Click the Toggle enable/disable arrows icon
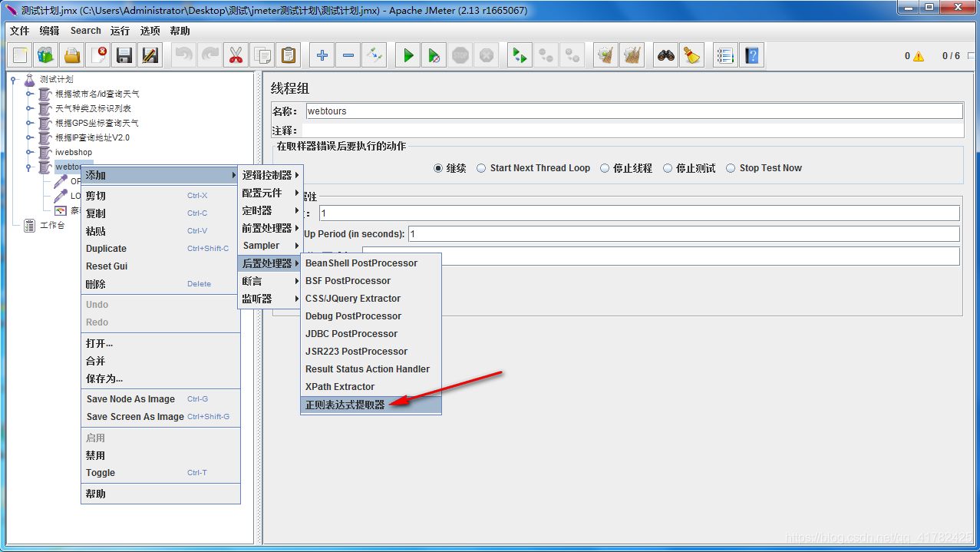The width and height of the screenshot is (980, 552). [x=375, y=55]
